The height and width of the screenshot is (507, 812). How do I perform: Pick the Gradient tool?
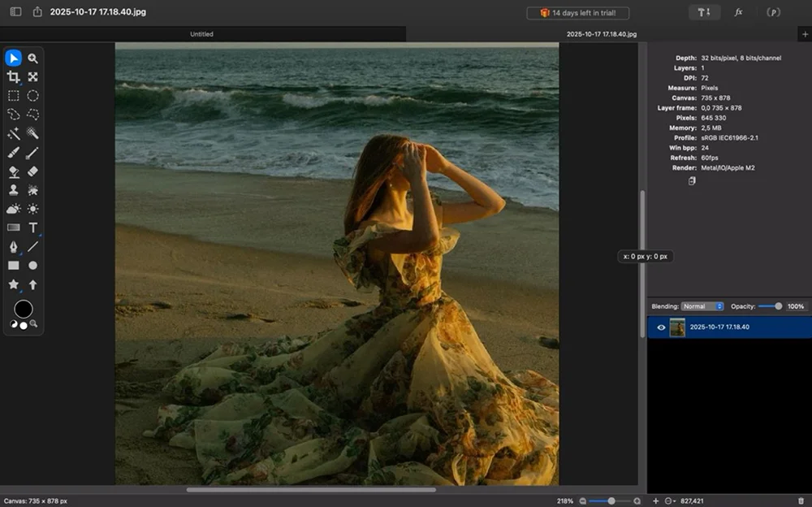pos(13,227)
